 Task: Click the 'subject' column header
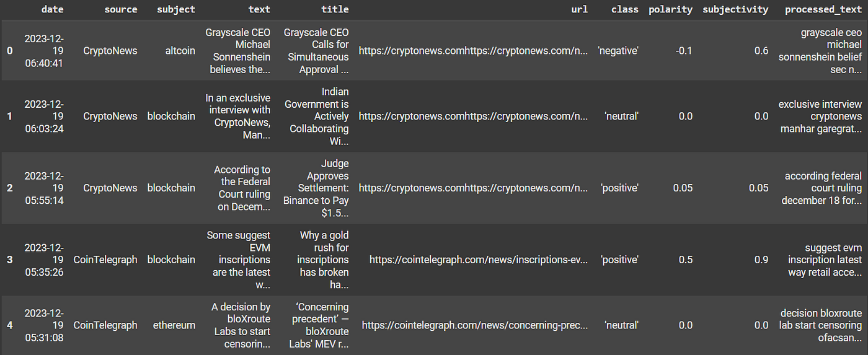point(175,9)
